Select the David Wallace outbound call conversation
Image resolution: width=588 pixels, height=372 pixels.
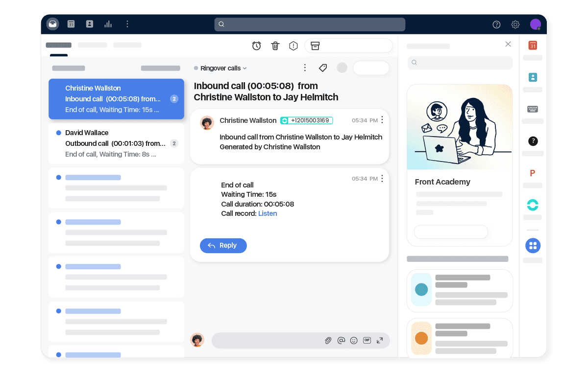[x=116, y=143]
